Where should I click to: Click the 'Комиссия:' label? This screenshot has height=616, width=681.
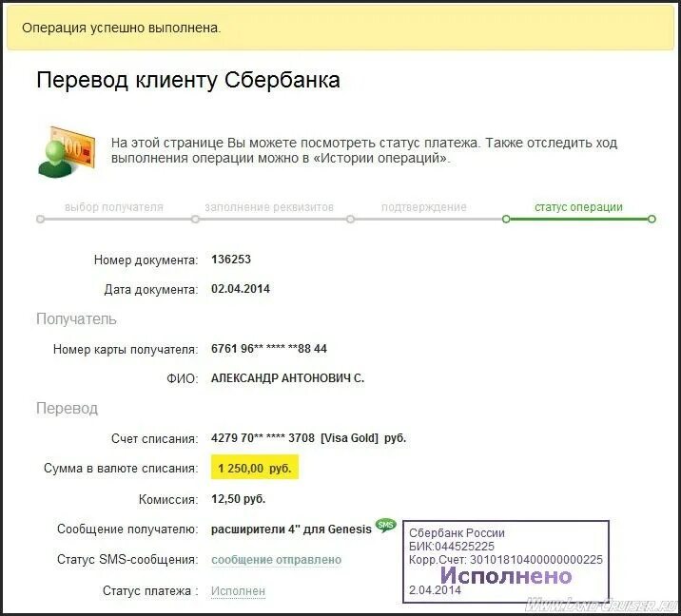168,499
